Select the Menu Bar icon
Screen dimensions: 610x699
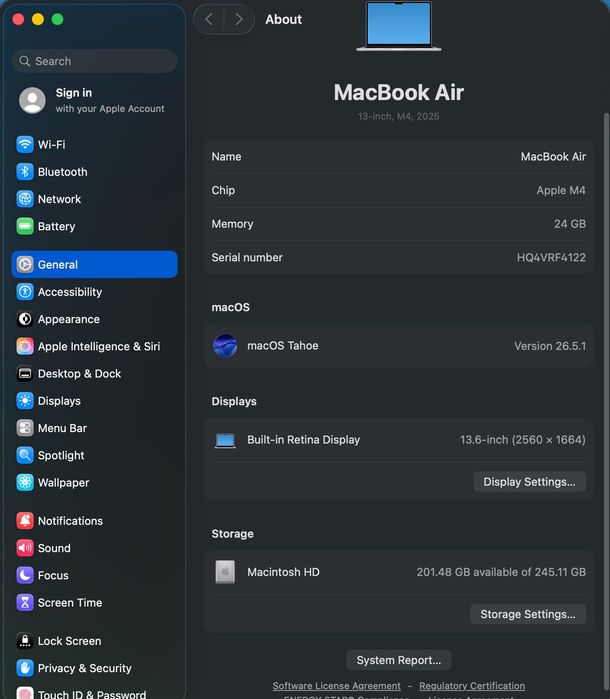click(25, 428)
